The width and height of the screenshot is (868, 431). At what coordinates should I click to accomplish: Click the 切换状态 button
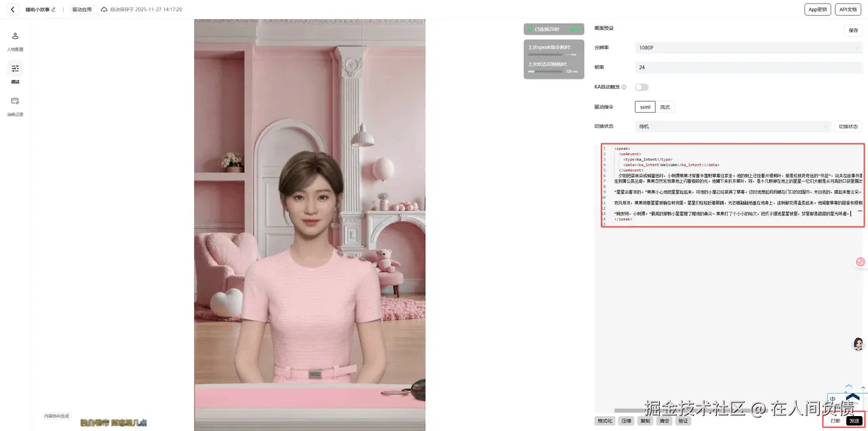pyautogui.click(x=848, y=126)
